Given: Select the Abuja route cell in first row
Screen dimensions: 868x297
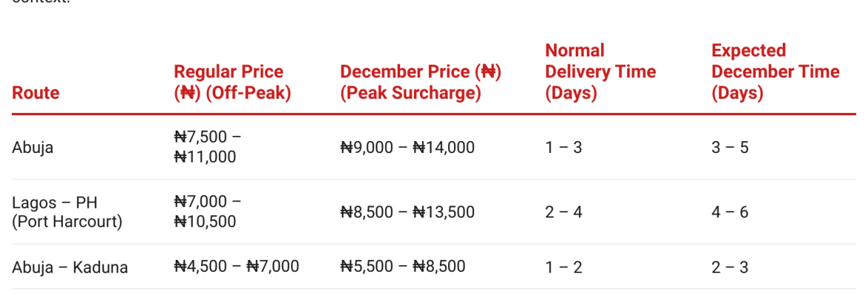Looking at the screenshot, I should pos(33,147).
